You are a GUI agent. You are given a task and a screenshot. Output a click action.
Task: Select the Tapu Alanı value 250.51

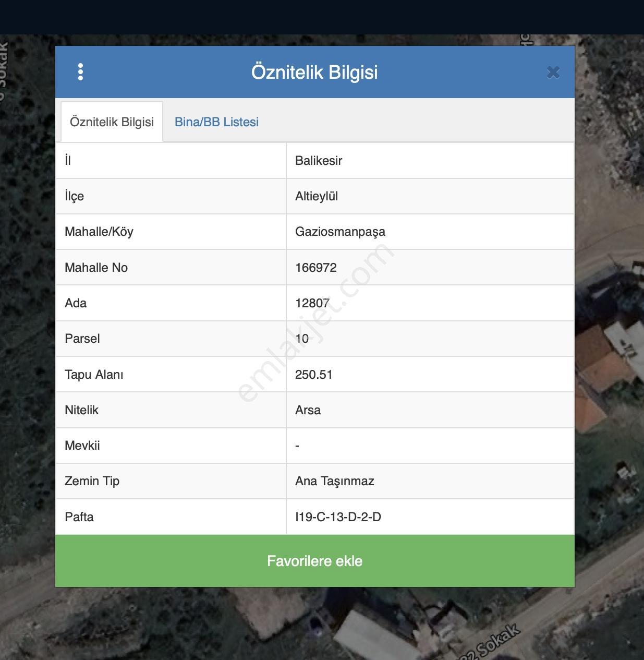(x=313, y=375)
